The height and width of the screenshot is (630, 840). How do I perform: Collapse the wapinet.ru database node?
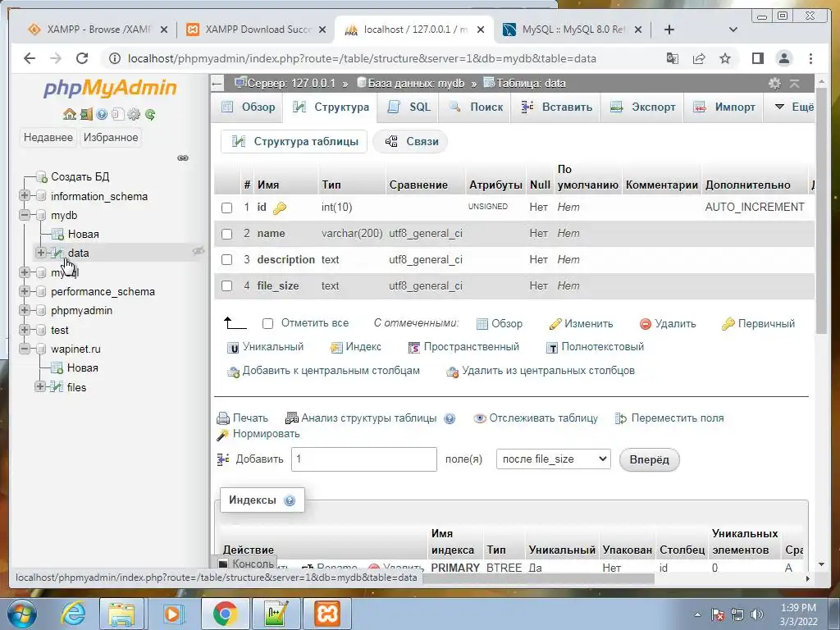pos(24,349)
